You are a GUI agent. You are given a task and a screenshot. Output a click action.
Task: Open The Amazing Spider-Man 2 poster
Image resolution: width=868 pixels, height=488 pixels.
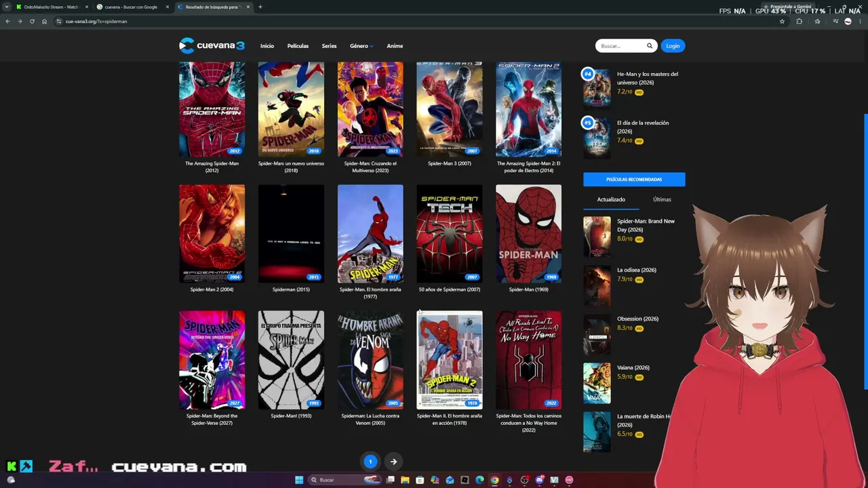(x=528, y=109)
